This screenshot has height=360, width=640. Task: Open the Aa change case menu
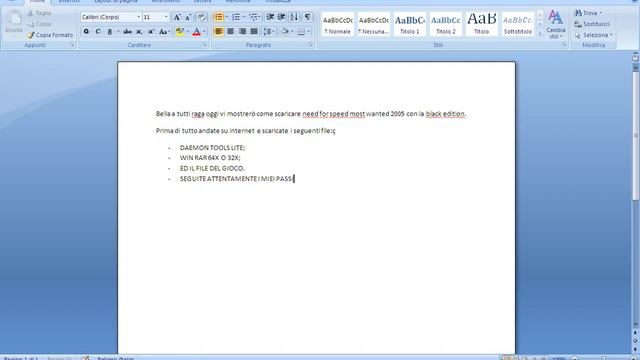[164, 31]
